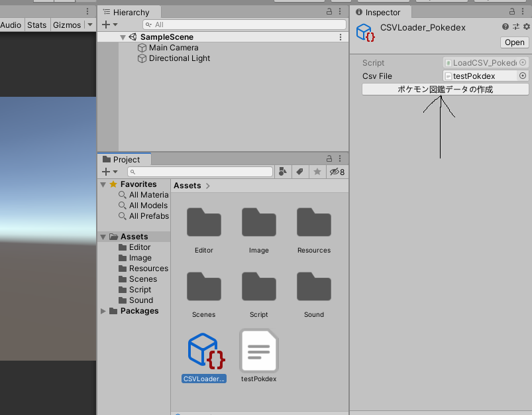Expand the Packages tree item
Image resolution: width=532 pixels, height=415 pixels.
click(x=103, y=311)
